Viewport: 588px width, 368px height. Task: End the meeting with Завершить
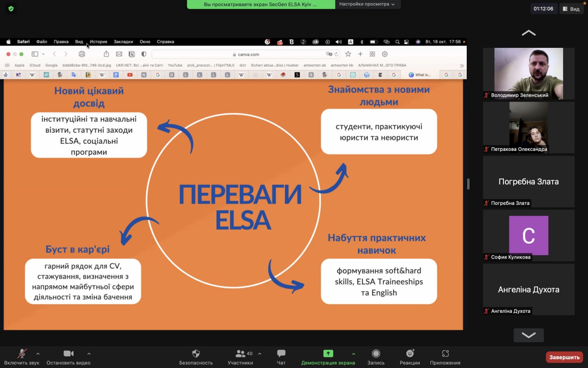(x=564, y=357)
